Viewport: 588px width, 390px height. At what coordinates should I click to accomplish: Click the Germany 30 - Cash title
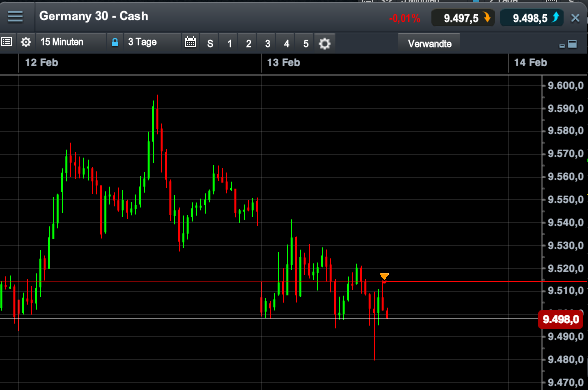94,16
